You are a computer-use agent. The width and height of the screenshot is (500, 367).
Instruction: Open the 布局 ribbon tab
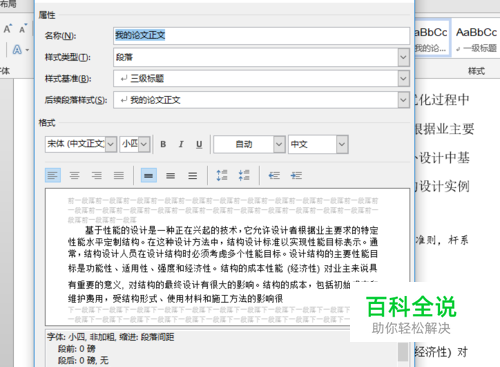tap(8, 4)
